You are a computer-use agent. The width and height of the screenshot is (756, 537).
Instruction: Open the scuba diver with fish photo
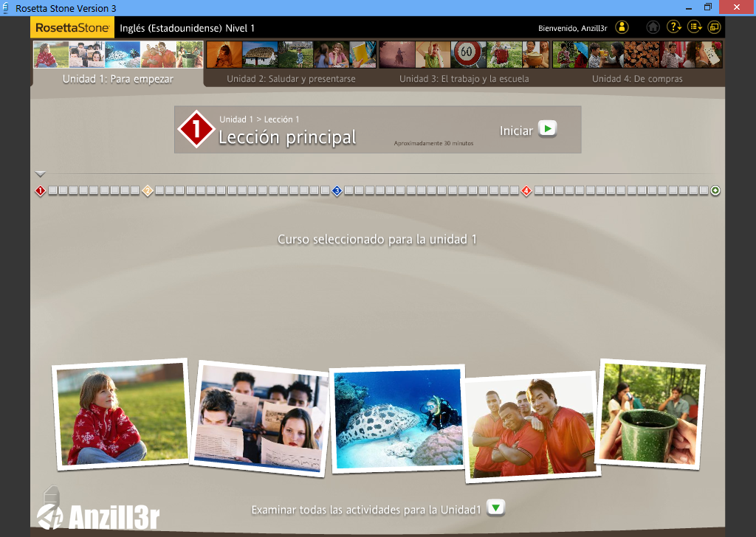point(398,419)
